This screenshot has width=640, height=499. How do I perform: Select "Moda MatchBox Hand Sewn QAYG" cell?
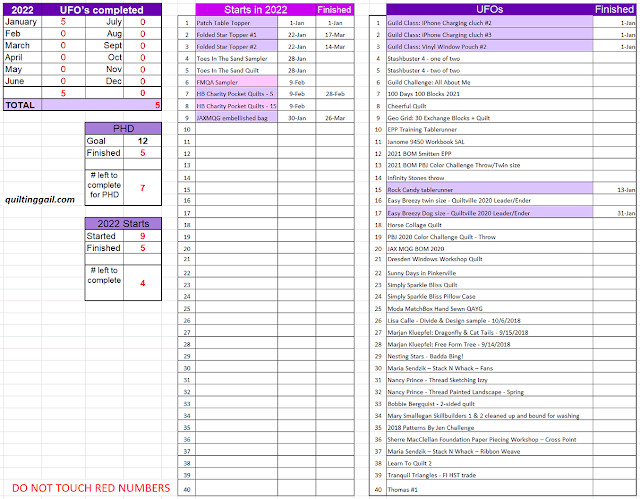(x=489, y=308)
